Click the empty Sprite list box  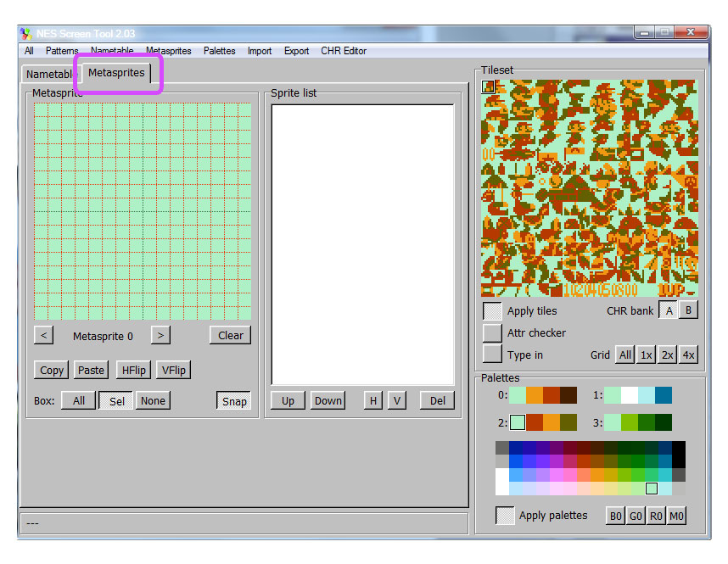click(362, 244)
